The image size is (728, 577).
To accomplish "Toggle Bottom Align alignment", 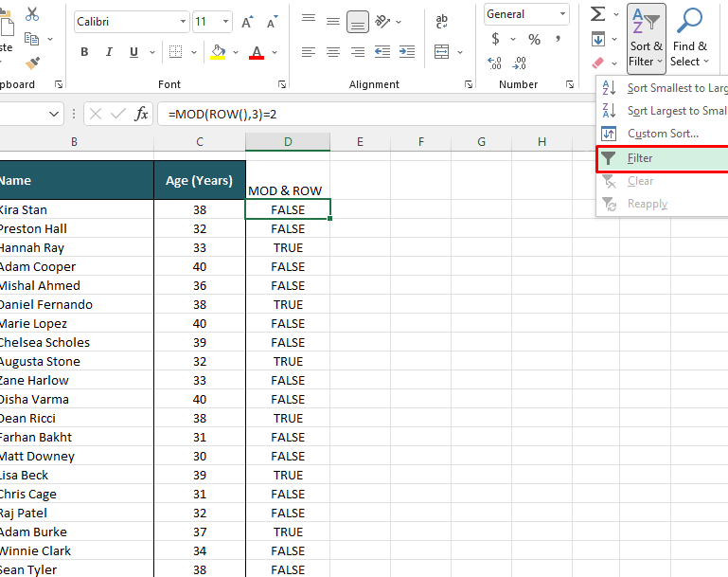I will 358,22.
